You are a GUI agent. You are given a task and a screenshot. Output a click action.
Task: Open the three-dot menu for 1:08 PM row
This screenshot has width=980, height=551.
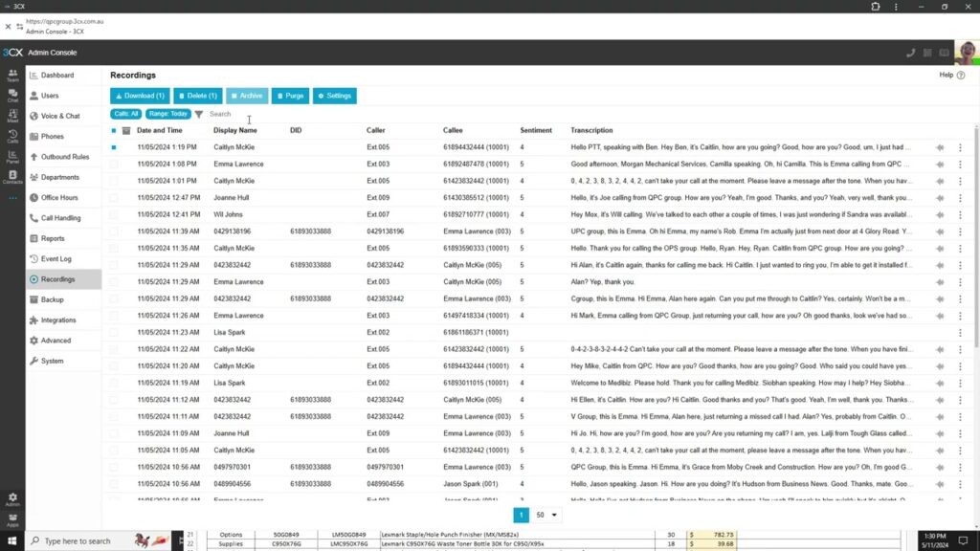pyautogui.click(x=960, y=165)
